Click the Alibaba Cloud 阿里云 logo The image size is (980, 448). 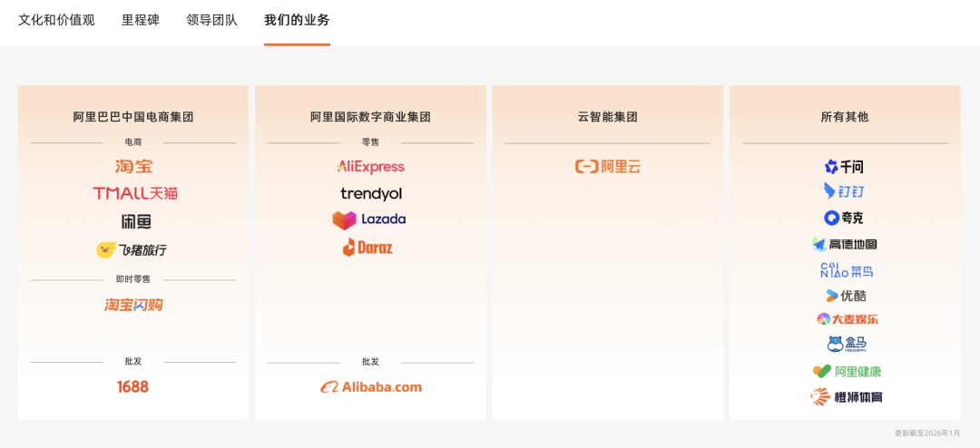click(608, 167)
